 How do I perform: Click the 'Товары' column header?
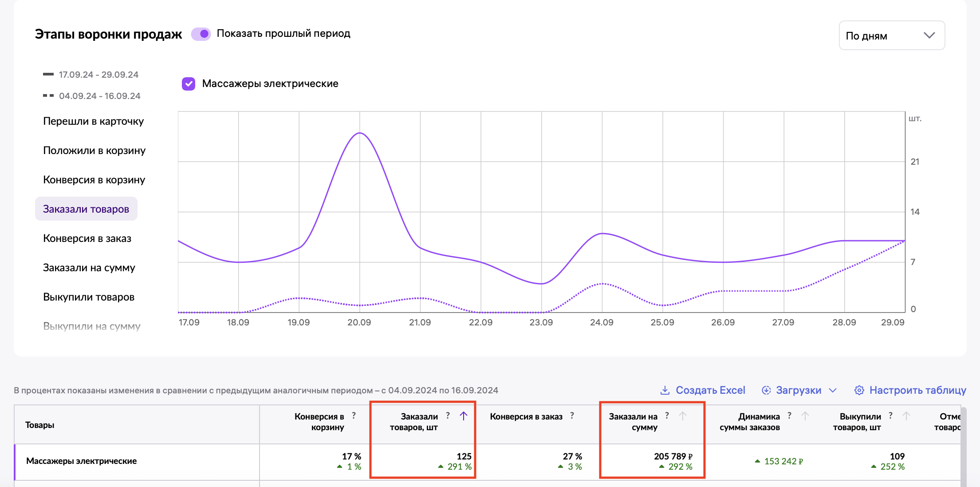pyautogui.click(x=40, y=425)
